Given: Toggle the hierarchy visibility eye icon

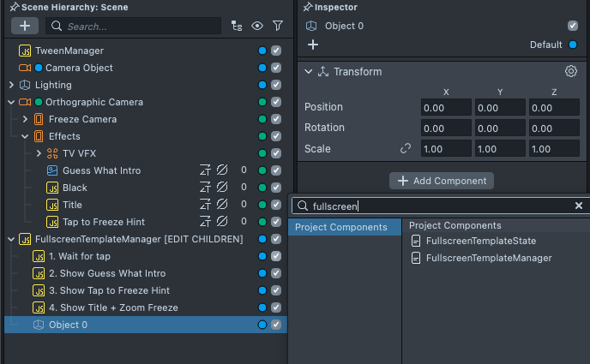Looking at the screenshot, I should (x=256, y=27).
